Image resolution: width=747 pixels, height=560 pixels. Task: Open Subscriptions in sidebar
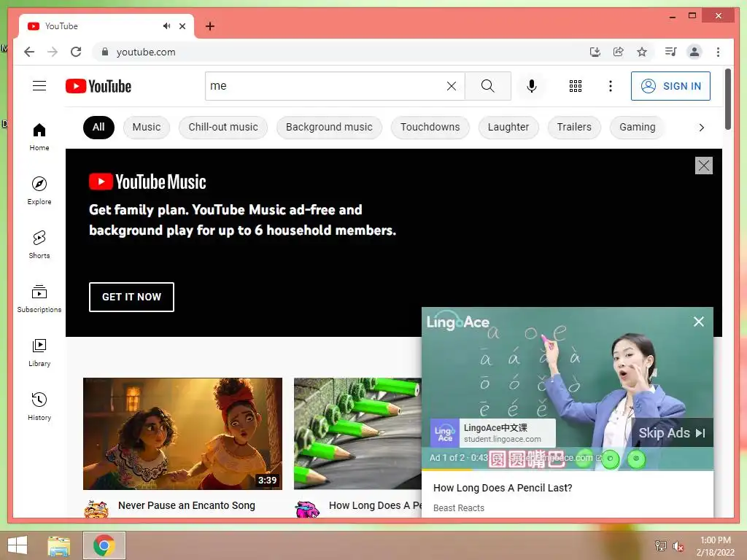[39, 298]
